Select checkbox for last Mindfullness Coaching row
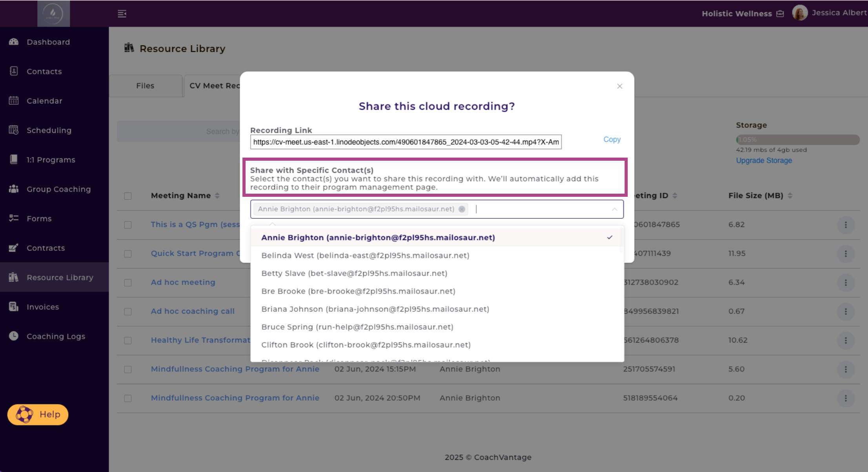This screenshot has width=868, height=472. coord(128,398)
